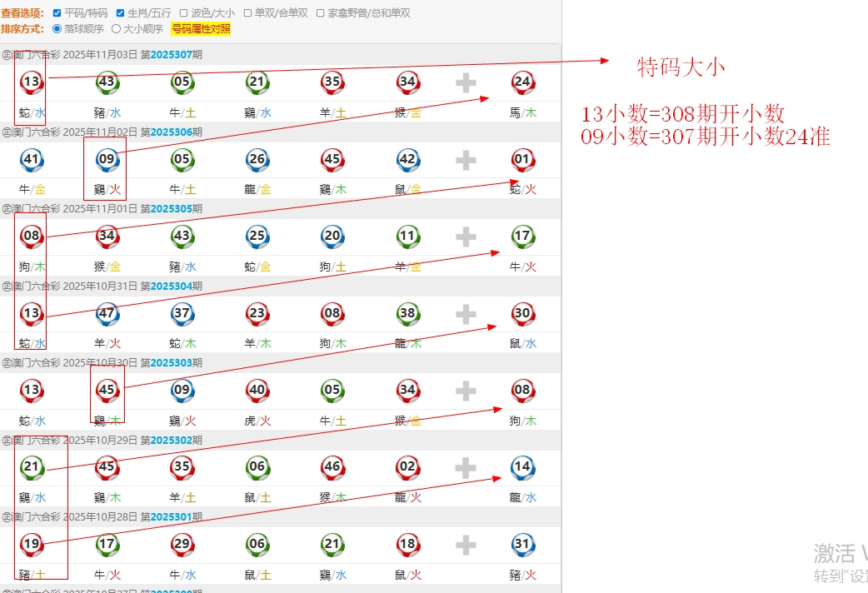Enable the 波色/大小 checkbox
The image size is (868, 593).
click(x=183, y=13)
